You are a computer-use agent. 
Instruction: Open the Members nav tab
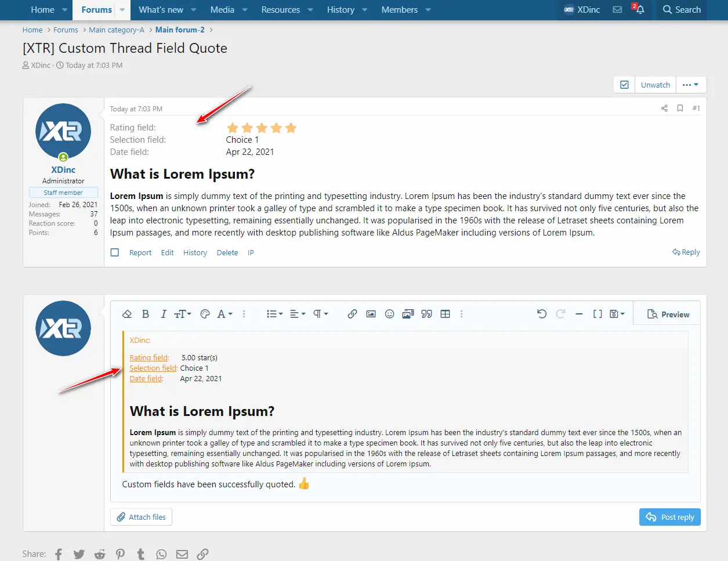[399, 10]
